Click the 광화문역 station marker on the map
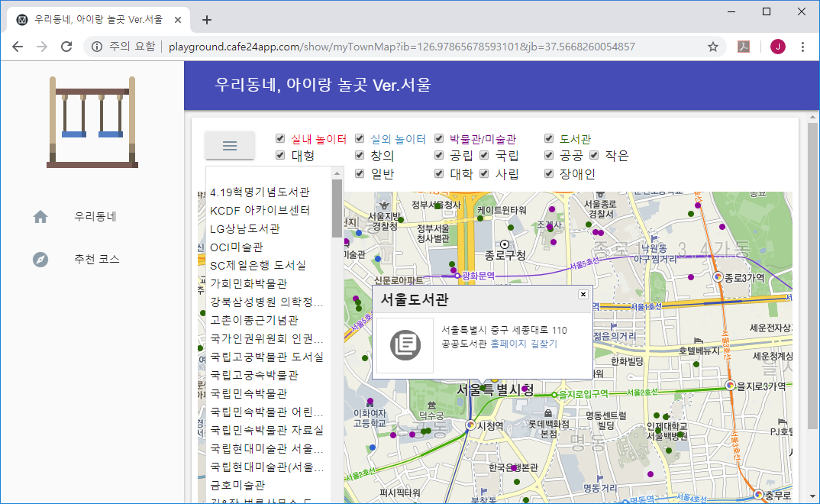 coord(457,275)
